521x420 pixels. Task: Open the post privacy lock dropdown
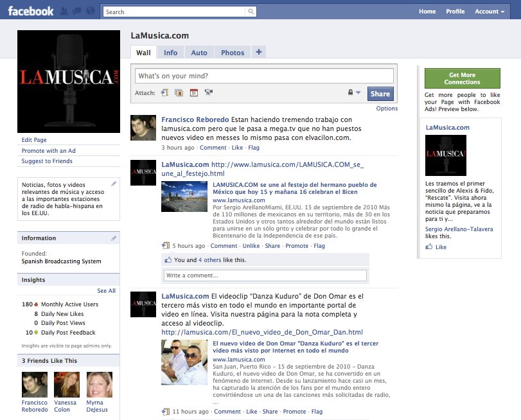click(x=354, y=93)
